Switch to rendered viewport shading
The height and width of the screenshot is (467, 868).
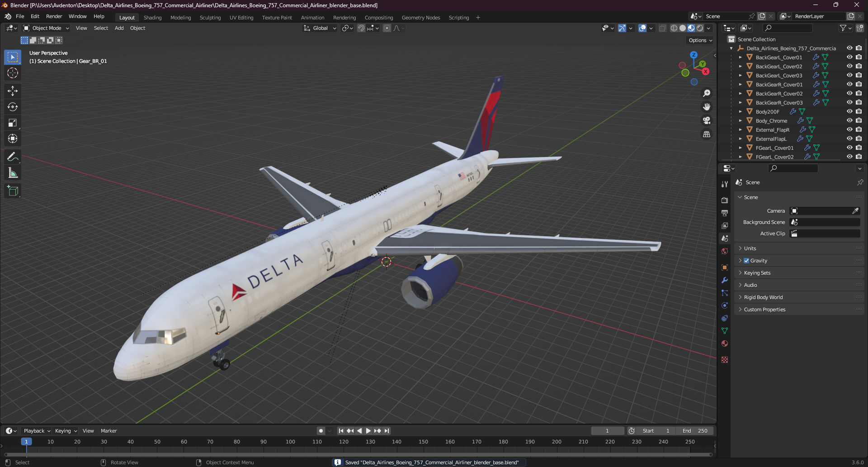pyautogui.click(x=700, y=28)
